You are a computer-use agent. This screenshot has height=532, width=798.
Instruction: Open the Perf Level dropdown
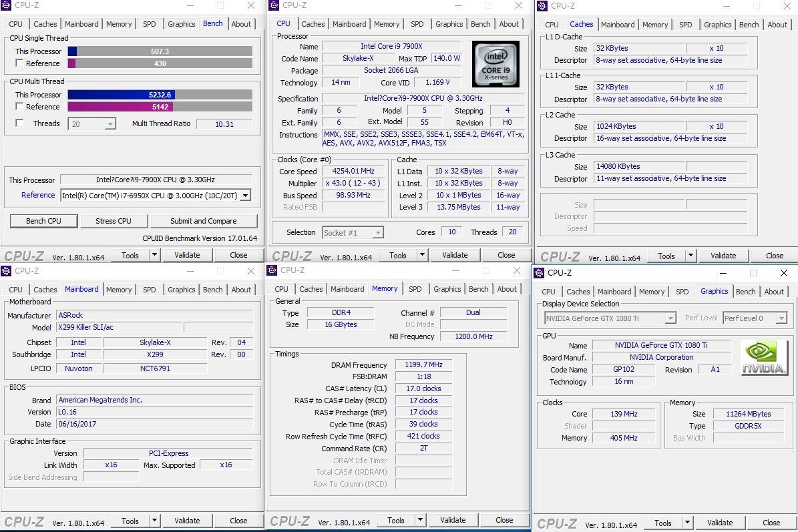point(782,318)
